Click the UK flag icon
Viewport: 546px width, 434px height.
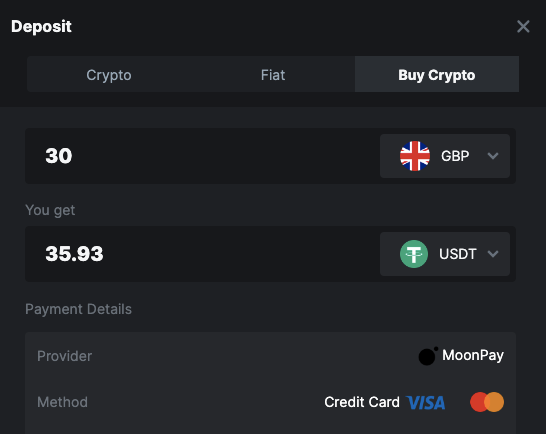pos(415,156)
